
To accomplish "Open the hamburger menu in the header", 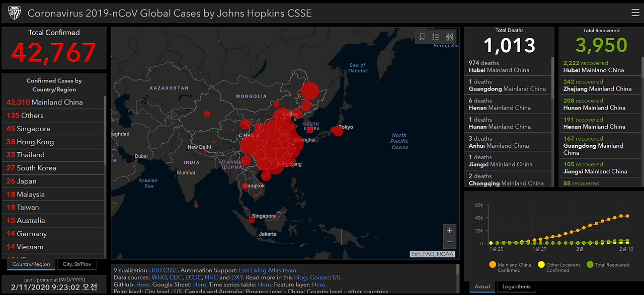I will pyautogui.click(x=635, y=13).
